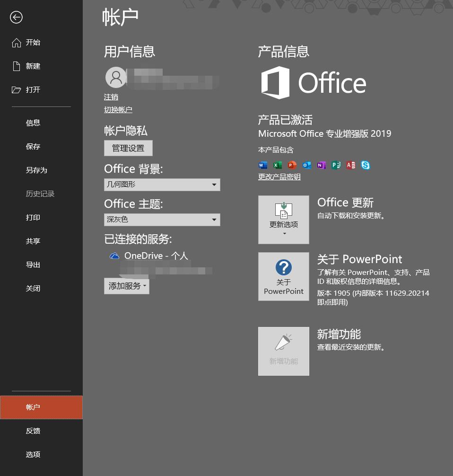Click the 更改产品密钥 link
453x476 pixels.
coord(279,176)
